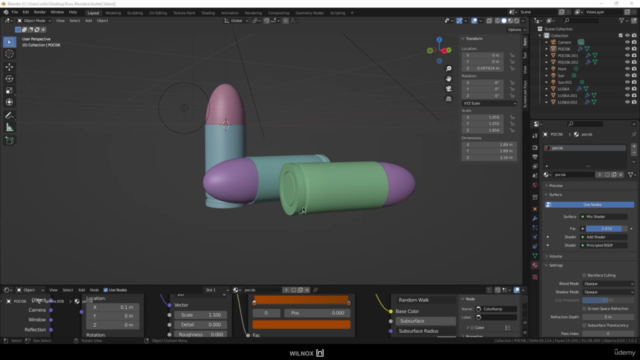
Task: Open the Material properties tab icon
Action: 535,265
